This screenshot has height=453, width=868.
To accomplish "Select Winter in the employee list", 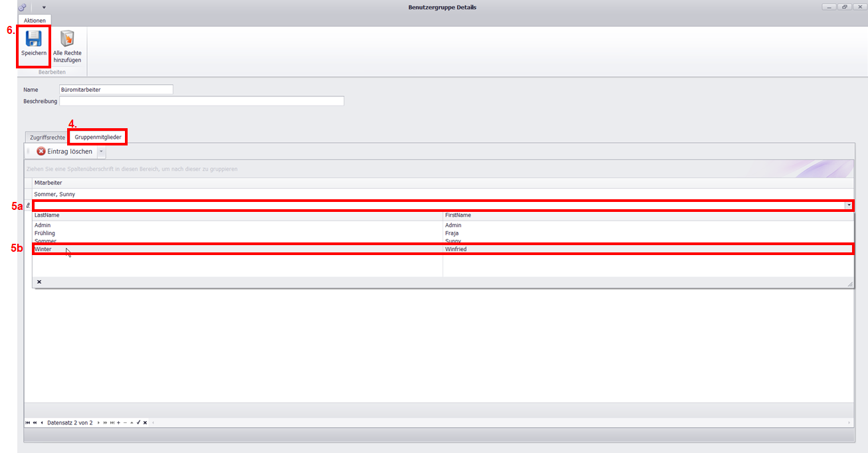I will click(x=43, y=249).
